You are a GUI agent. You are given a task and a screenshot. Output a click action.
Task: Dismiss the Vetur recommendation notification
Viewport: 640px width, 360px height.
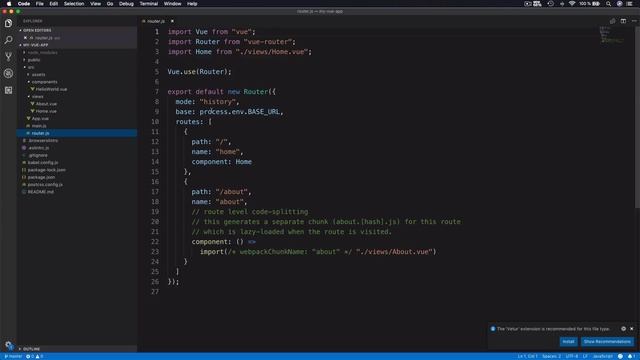tap(632, 329)
